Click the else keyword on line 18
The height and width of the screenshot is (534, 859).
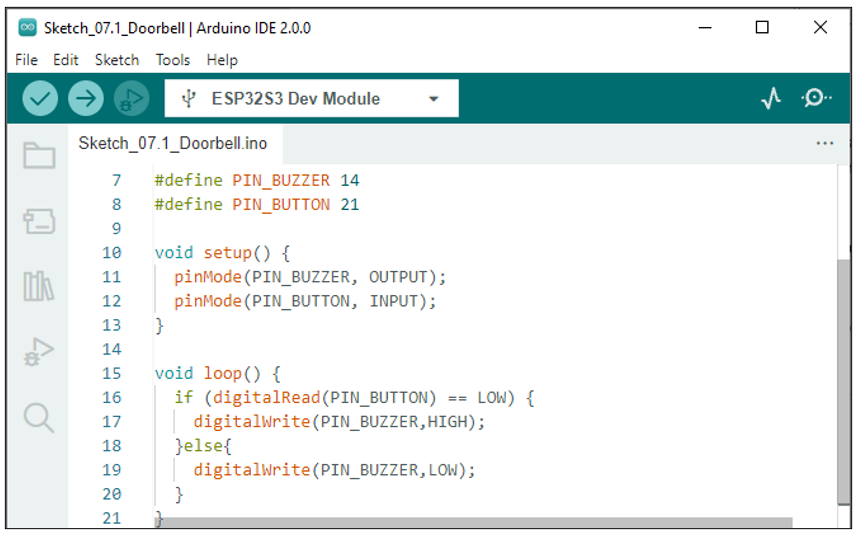pyautogui.click(x=203, y=446)
